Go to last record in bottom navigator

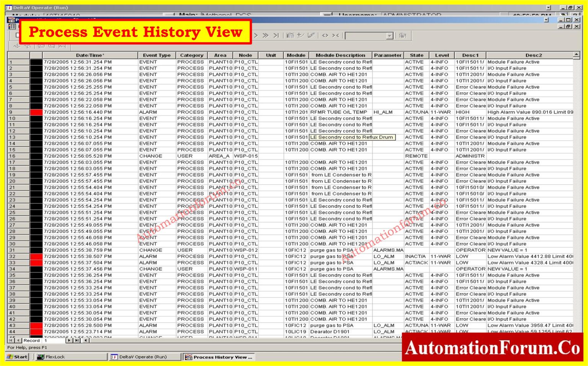(77, 340)
